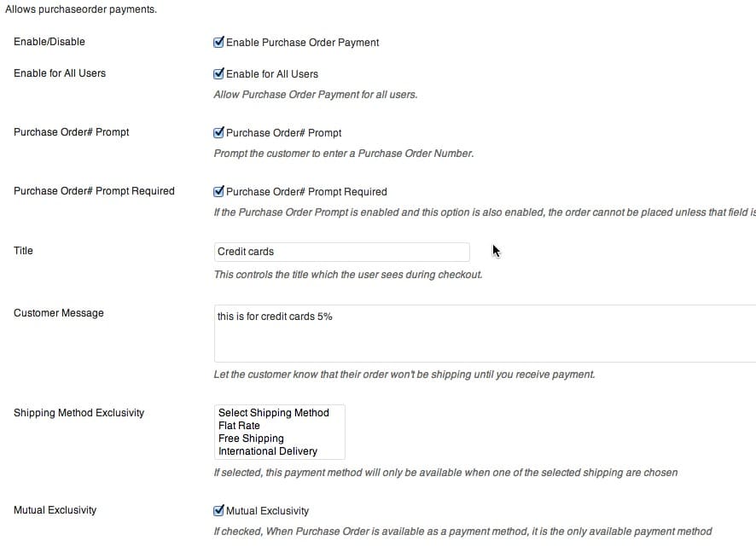Click the checkbox label text Enable for All Users
This screenshot has height=552, width=756.
click(x=272, y=74)
